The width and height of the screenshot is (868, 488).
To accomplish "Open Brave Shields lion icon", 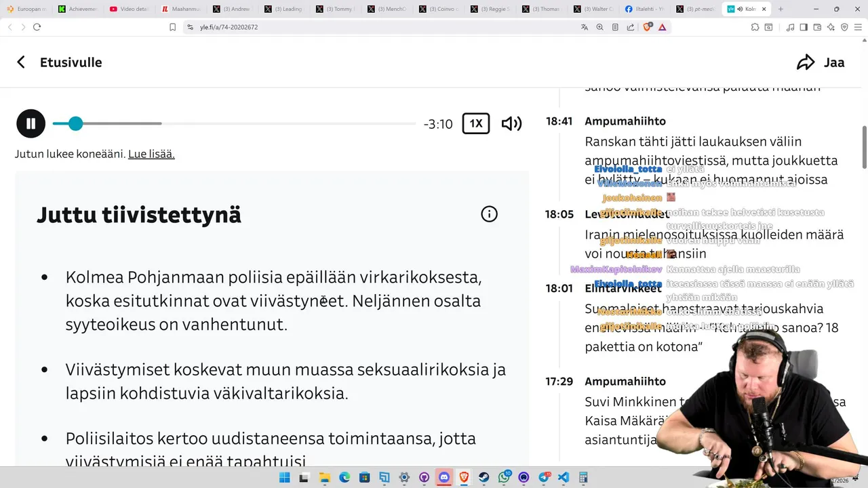I will click(x=647, y=27).
